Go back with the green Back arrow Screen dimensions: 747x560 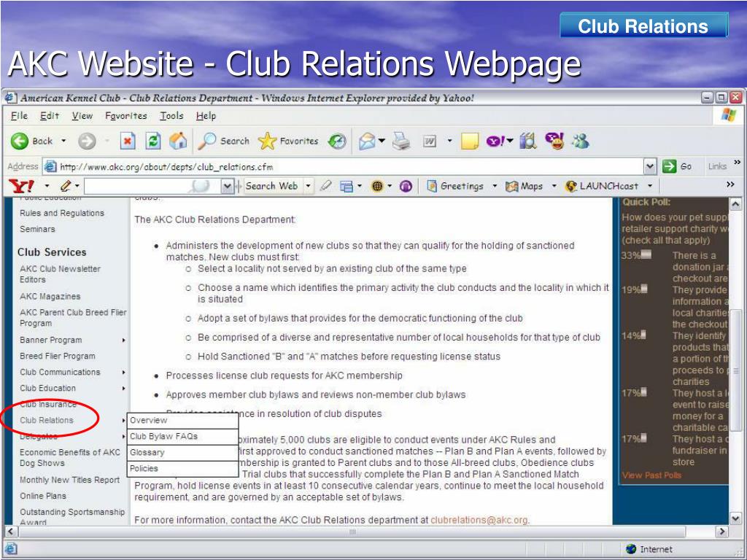click(x=20, y=141)
